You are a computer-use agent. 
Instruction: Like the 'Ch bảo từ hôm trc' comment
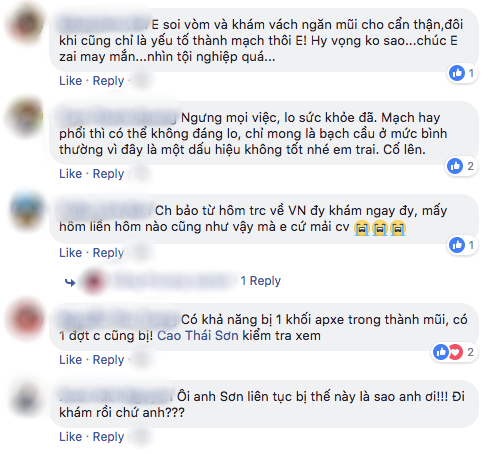70,253
